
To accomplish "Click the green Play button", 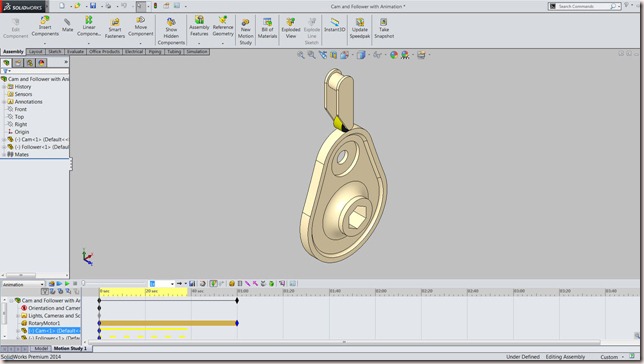I will (67, 284).
